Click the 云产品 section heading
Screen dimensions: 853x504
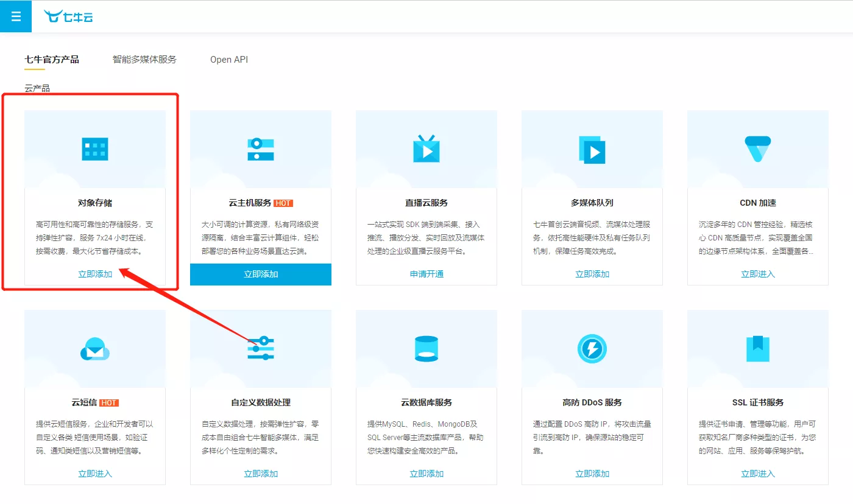37,88
